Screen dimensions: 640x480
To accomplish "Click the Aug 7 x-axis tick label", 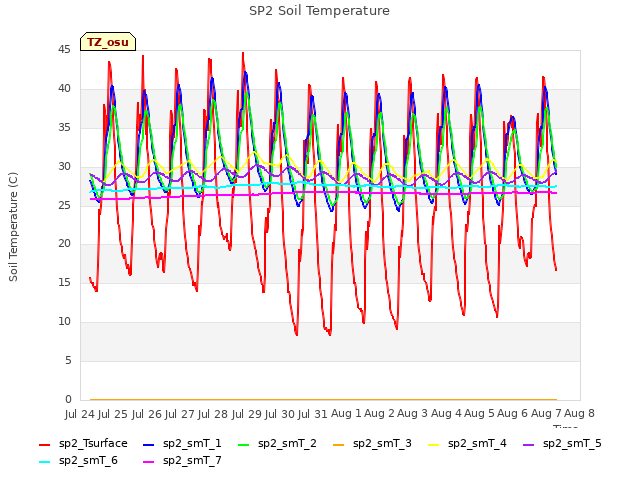I will tap(546, 414).
